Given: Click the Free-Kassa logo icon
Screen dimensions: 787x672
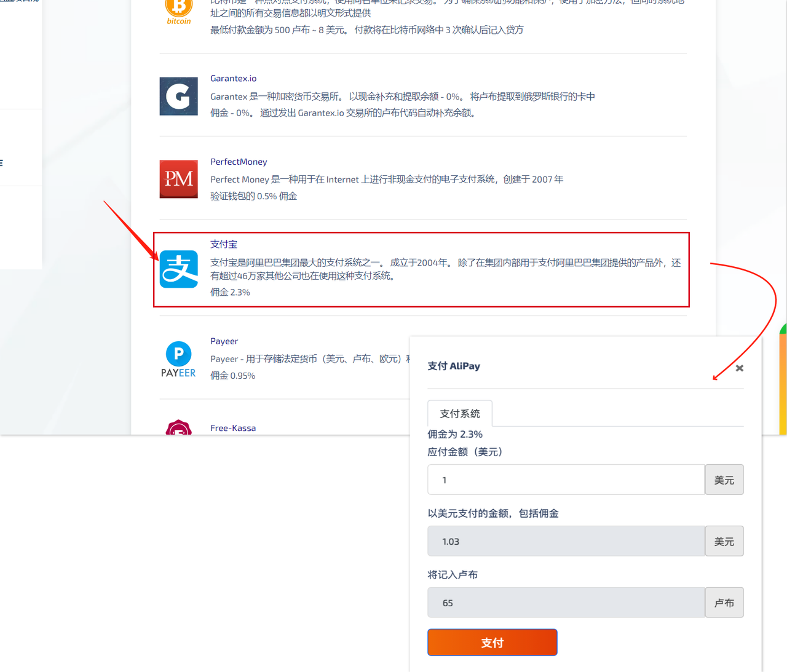Looking at the screenshot, I should point(179,427).
